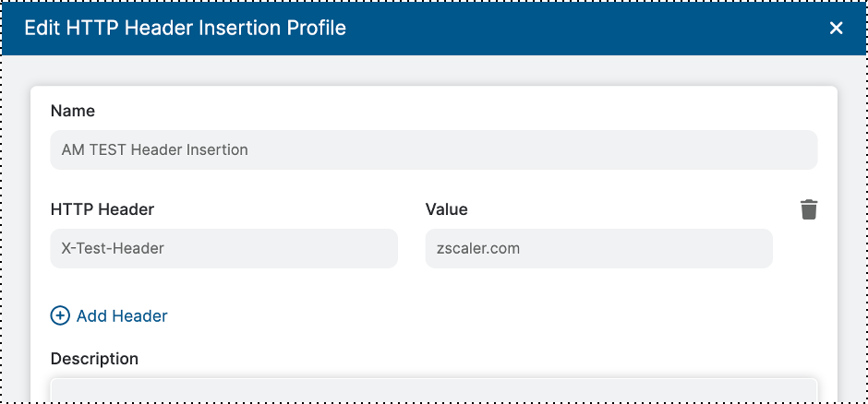This screenshot has height=404, width=868.
Task: Click the dialog title 'Edit HTTP Header Insertion Profile'
Action: [x=185, y=28]
